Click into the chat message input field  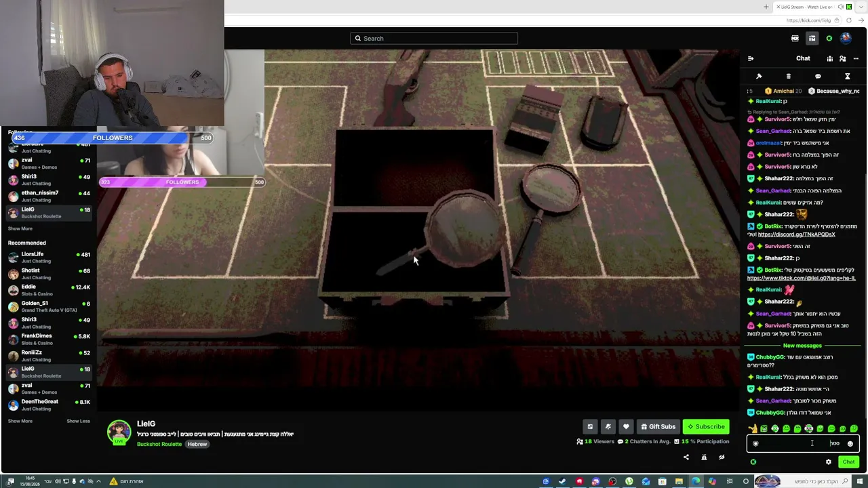(x=803, y=444)
